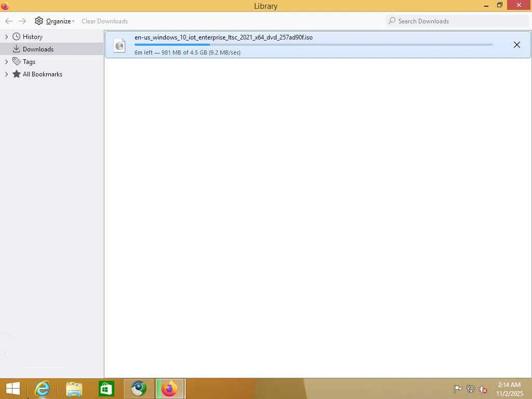Open the clock showing 2:14 AM

(509, 389)
